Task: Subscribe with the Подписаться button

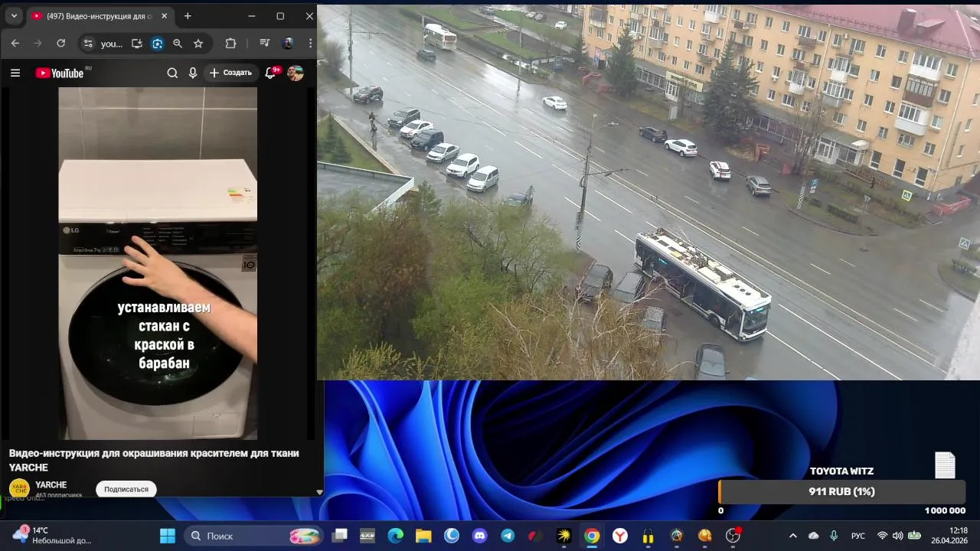Action: coord(126,489)
